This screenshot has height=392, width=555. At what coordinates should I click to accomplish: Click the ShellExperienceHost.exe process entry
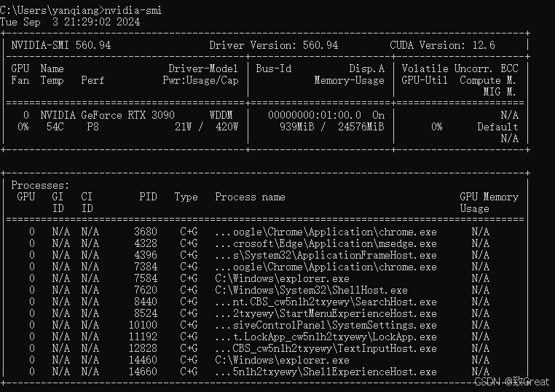[x=326, y=372]
